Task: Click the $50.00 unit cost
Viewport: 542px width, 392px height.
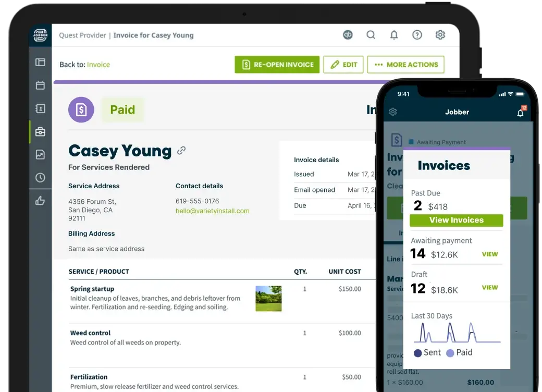Action: pos(352,377)
